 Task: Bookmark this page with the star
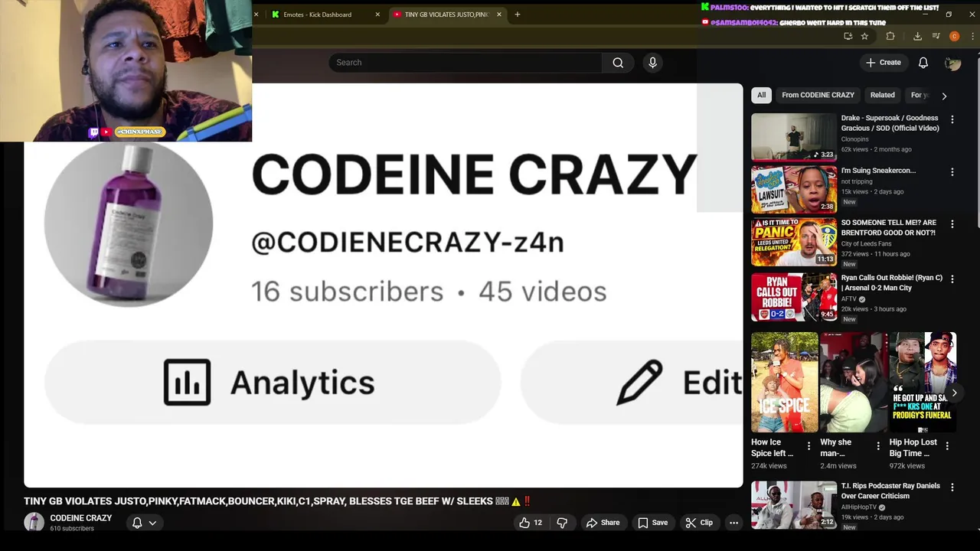coord(864,36)
